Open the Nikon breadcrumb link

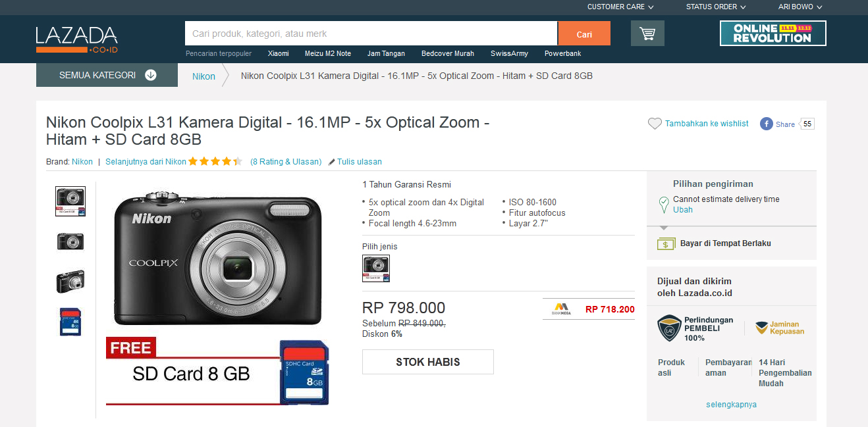[x=203, y=76]
